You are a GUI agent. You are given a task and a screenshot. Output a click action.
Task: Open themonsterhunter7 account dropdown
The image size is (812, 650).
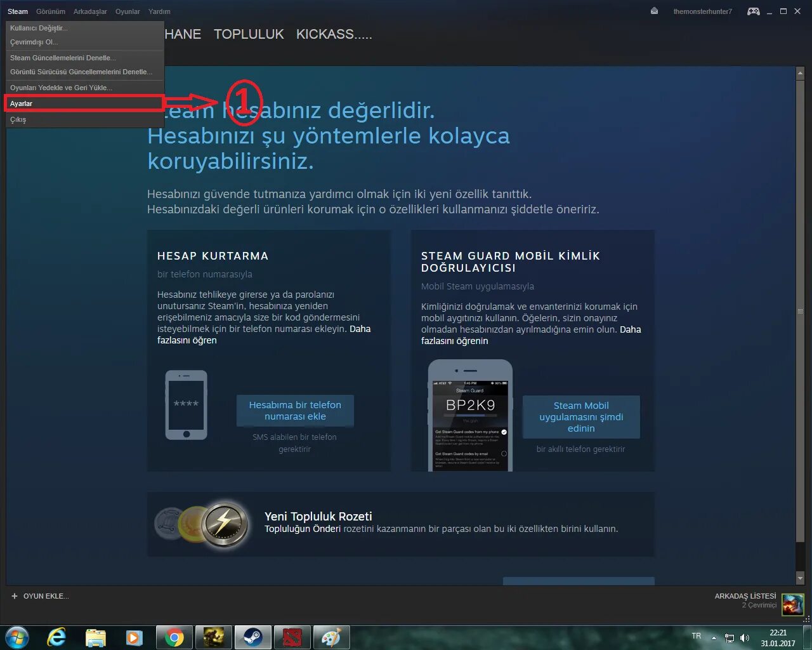click(702, 11)
